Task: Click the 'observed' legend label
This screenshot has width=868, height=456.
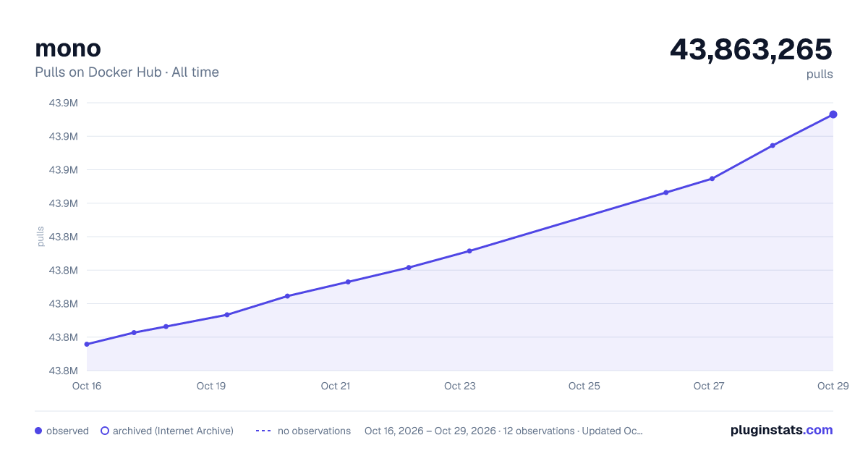Action: (x=67, y=431)
